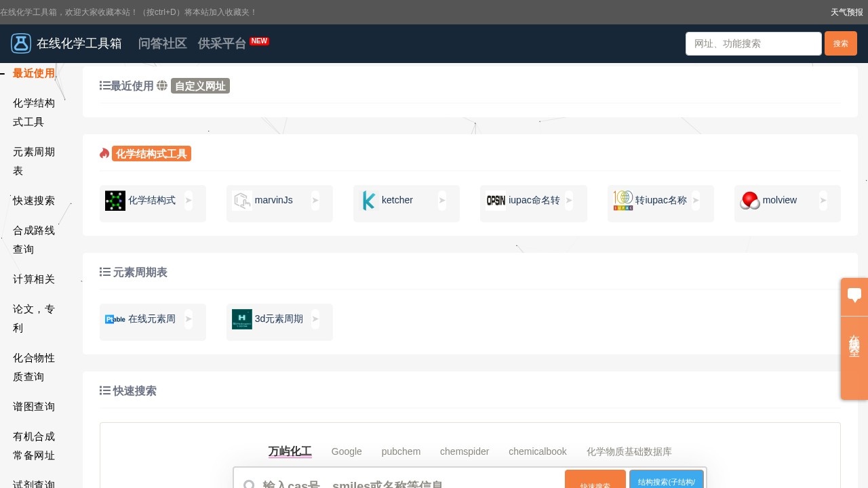Expand the ketcher tool options arrow
868x488 pixels.
442,200
